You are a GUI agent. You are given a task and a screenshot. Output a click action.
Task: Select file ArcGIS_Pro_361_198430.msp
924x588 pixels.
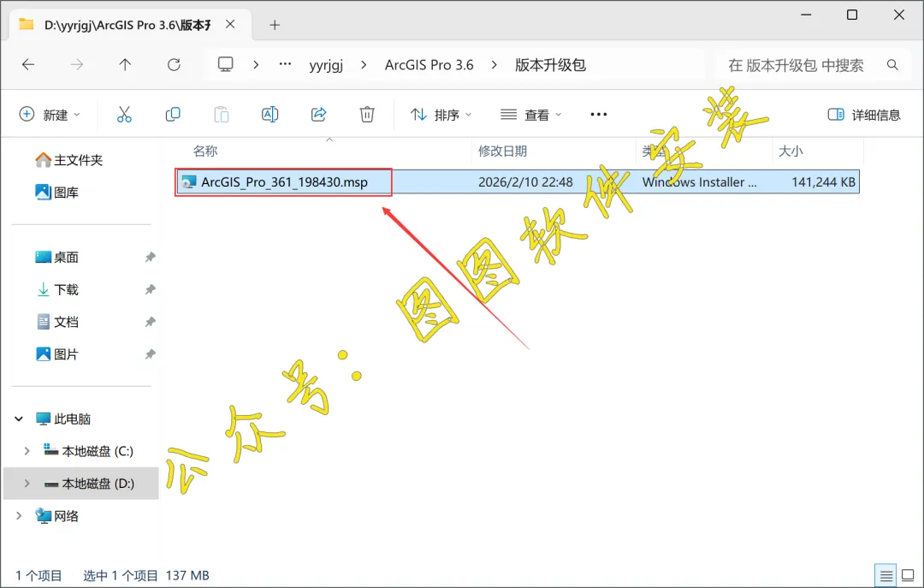coord(284,182)
